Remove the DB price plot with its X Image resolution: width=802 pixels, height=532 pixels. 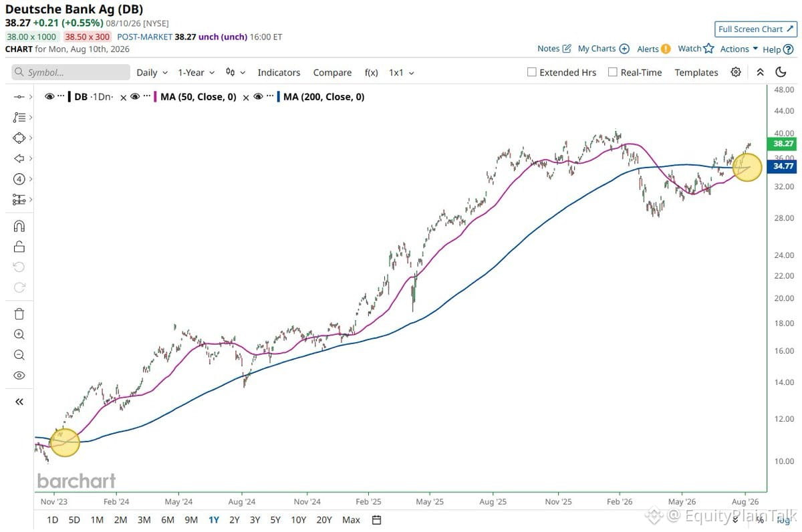[122, 98]
